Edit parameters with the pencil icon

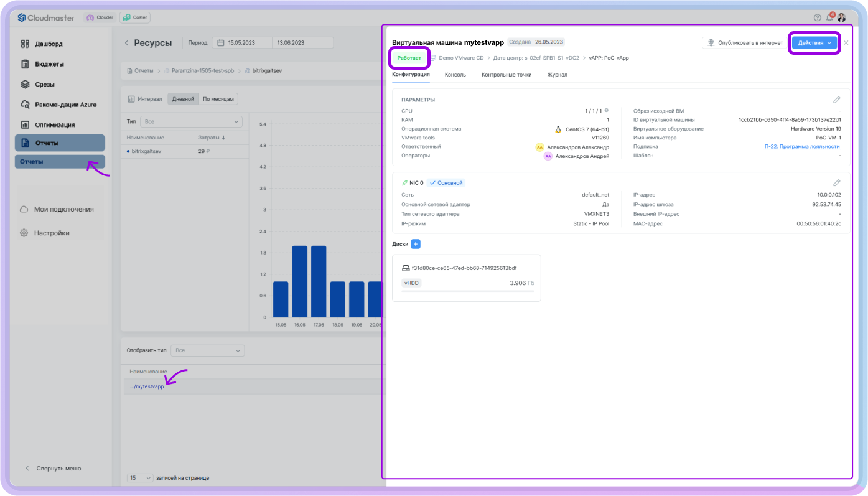(837, 100)
